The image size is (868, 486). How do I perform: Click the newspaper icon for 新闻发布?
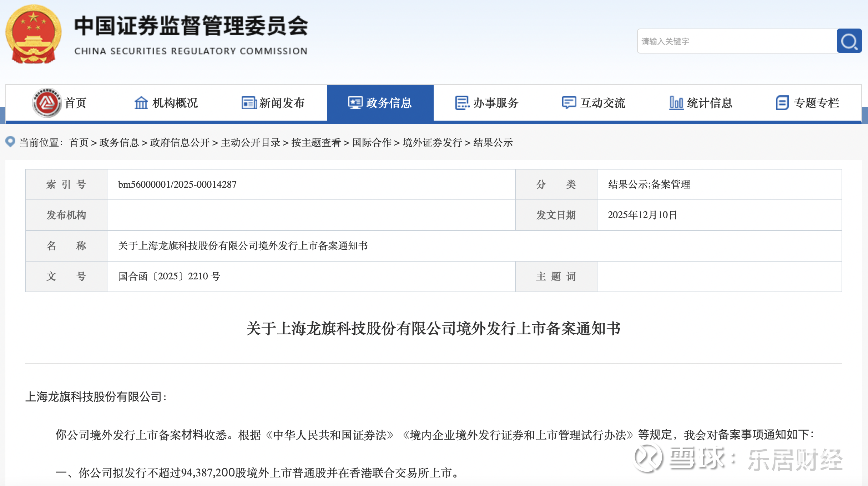[249, 103]
